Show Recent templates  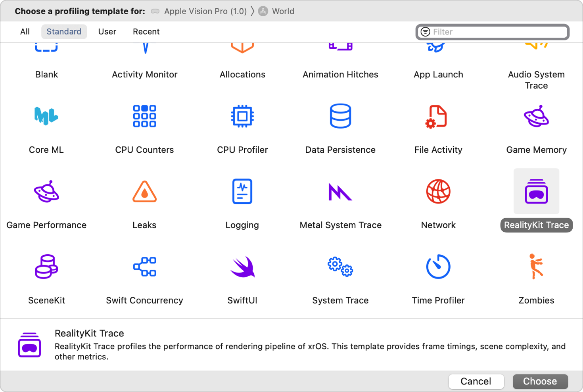click(146, 31)
